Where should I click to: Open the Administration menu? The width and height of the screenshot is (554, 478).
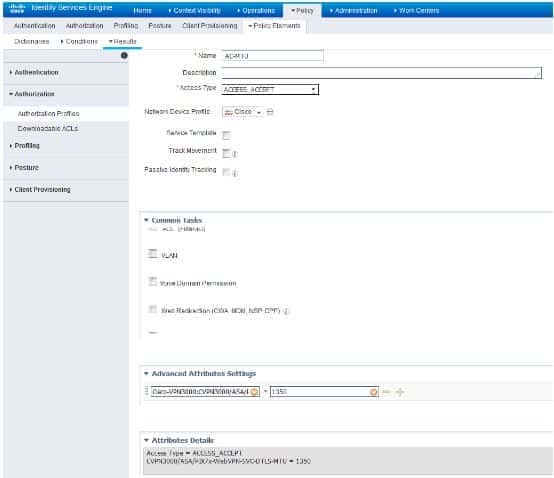(x=353, y=11)
